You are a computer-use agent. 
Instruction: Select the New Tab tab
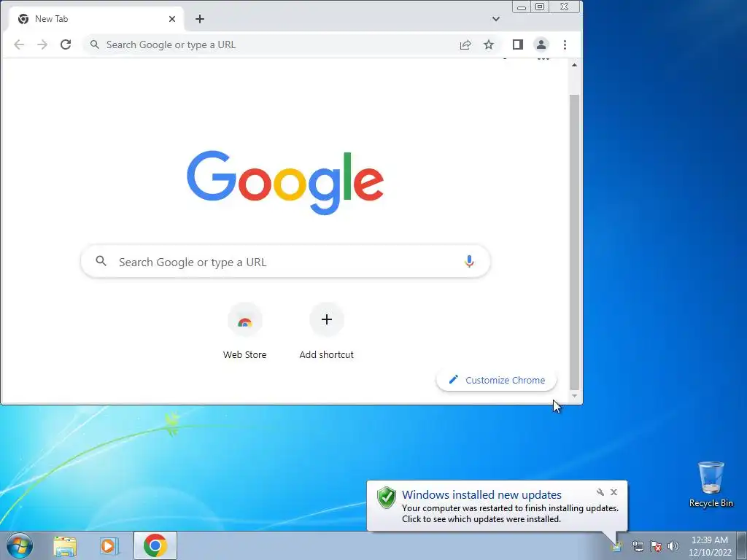pyautogui.click(x=96, y=19)
